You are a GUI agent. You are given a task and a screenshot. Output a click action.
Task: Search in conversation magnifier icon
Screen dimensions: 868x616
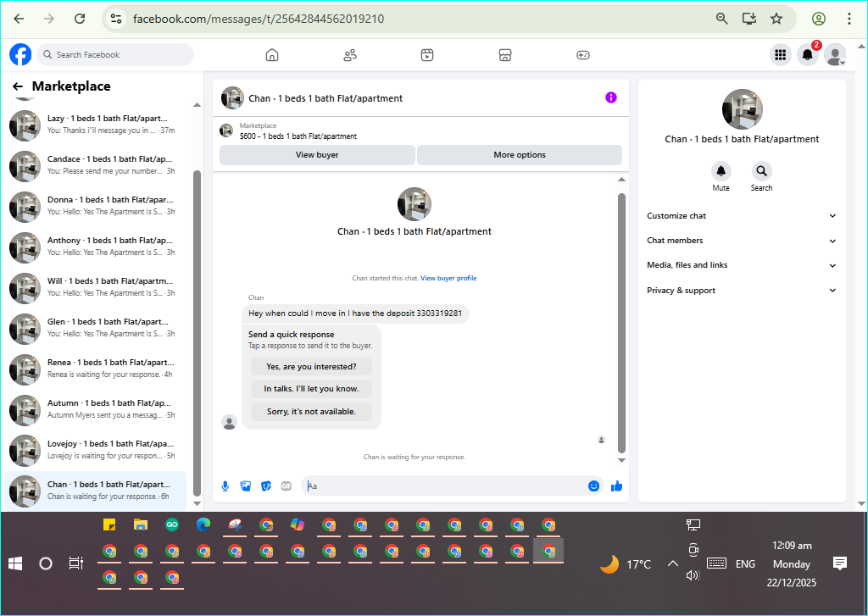point(762,171)
